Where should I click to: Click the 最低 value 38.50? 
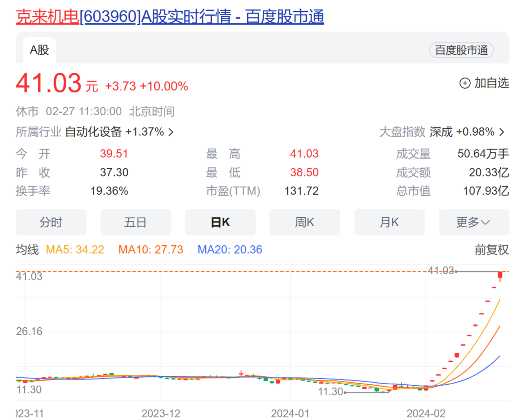[x=304, y=172]
